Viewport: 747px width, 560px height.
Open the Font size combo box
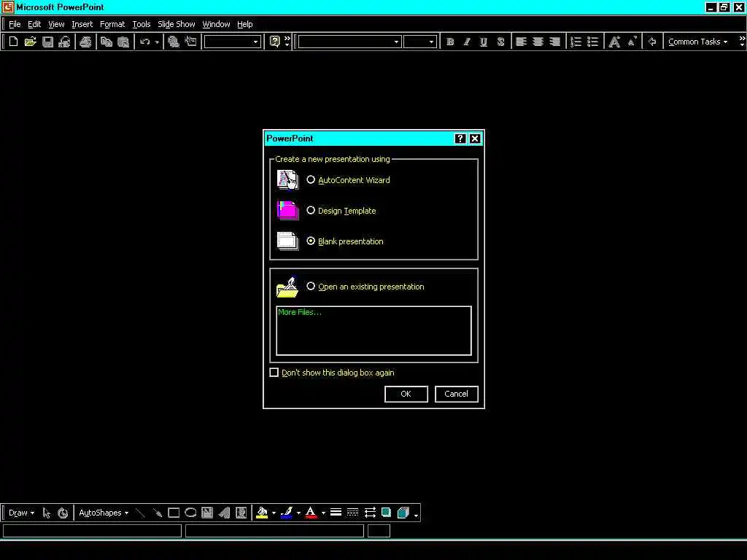pyautogui.click(x=419, y=42)
